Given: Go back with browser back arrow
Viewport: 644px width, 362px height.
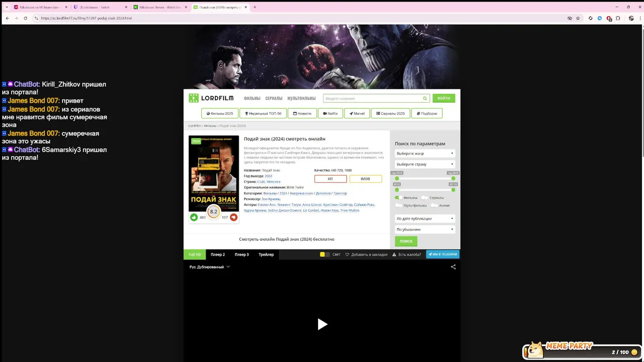Looking at the screenshot, I should (7, 18).
